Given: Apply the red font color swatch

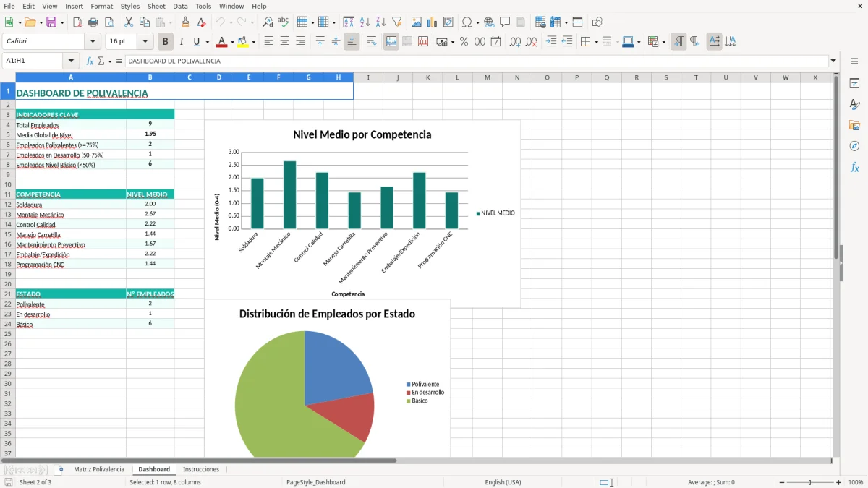Looking at the screenshot, I should click(x=221, y=42).
